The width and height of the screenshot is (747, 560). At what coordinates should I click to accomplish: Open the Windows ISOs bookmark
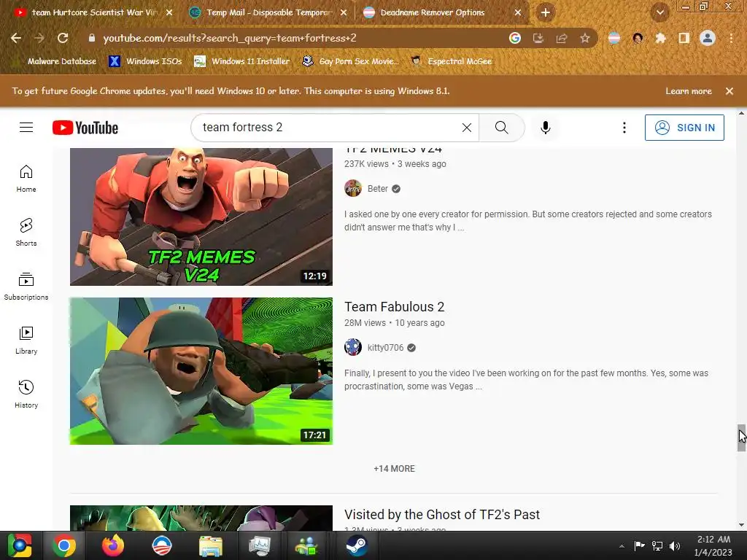tap(145, 61)
